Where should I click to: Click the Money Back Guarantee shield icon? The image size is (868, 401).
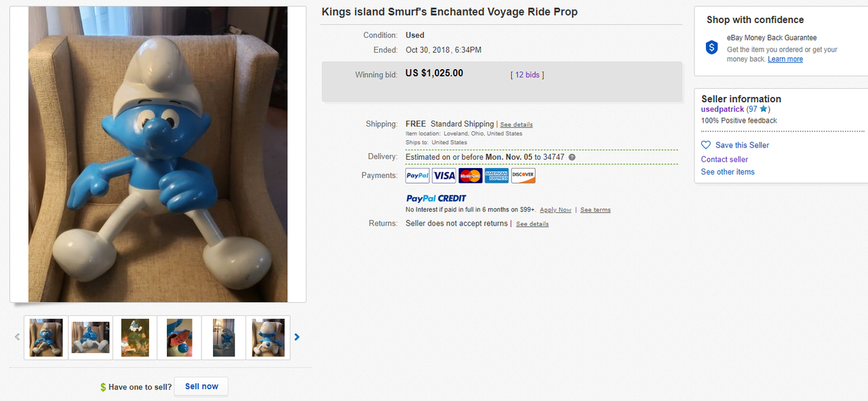(711, 47)
